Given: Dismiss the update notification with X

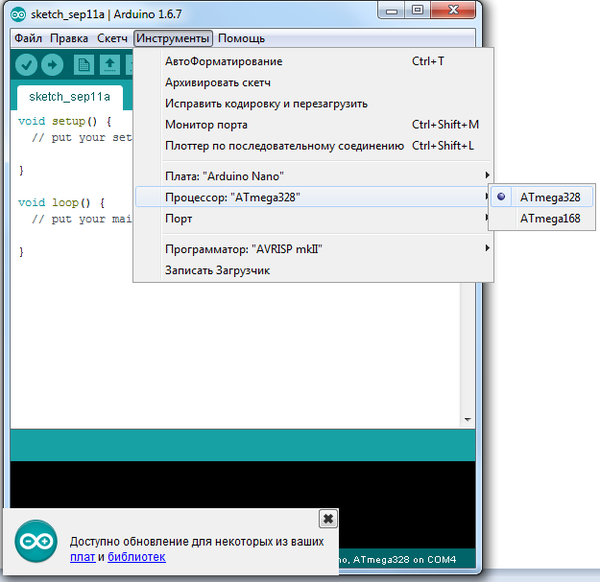Looking at the screenshot, I should (x=327, y=518).
